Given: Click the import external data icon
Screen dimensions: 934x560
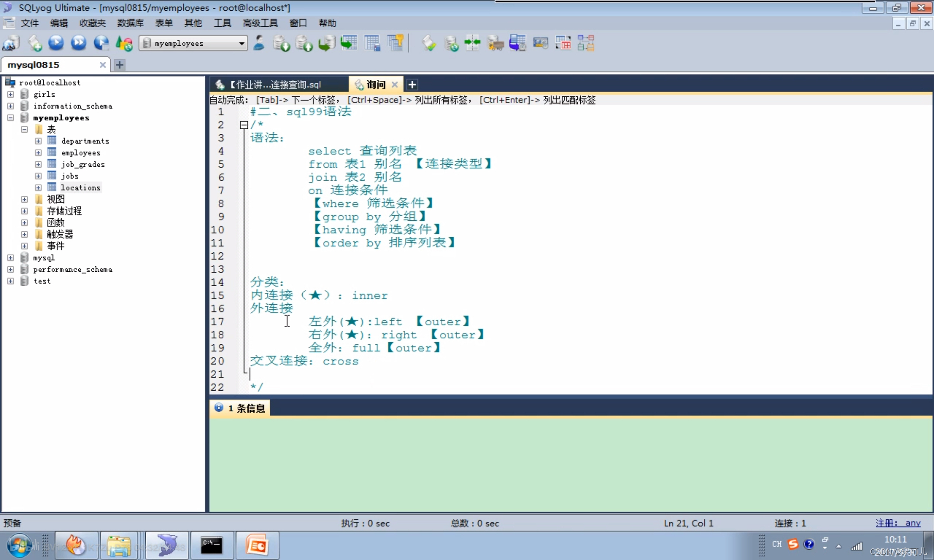Looking at the screenshot, I should 281,43.
